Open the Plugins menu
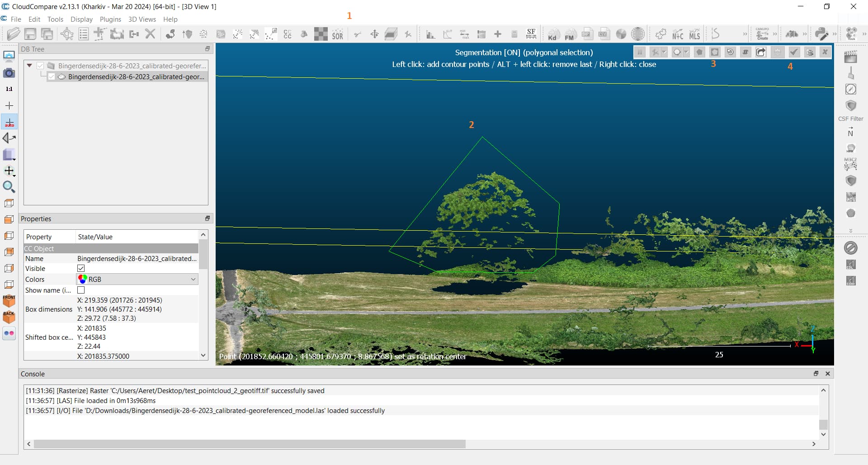The image size is (868, 465). pos(110,19)
